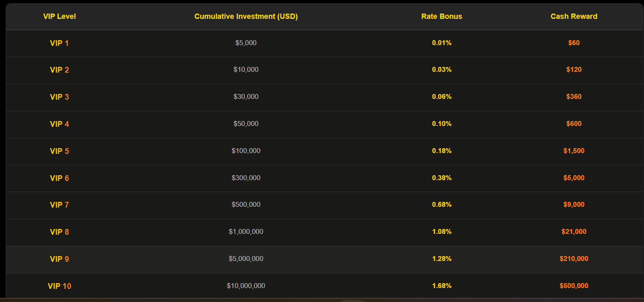
Task: Select the $500,000 cash reward value
Action: [573, 286]
